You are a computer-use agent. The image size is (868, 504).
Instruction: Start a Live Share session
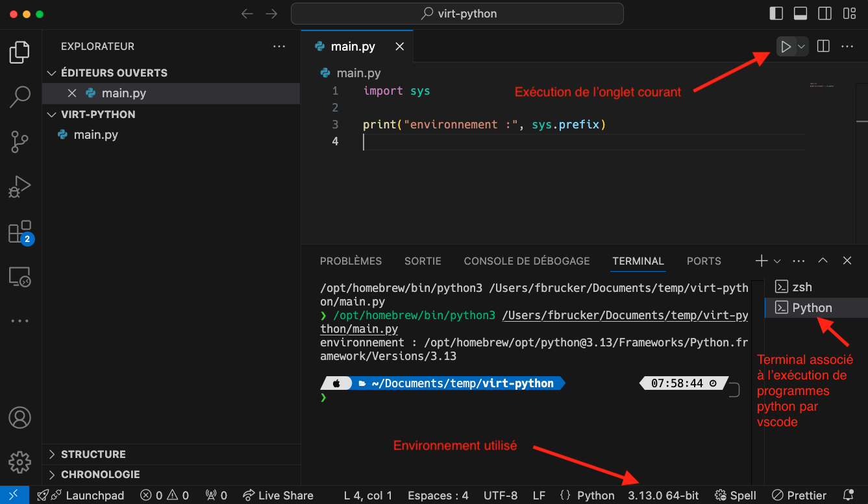coord(279,495)
